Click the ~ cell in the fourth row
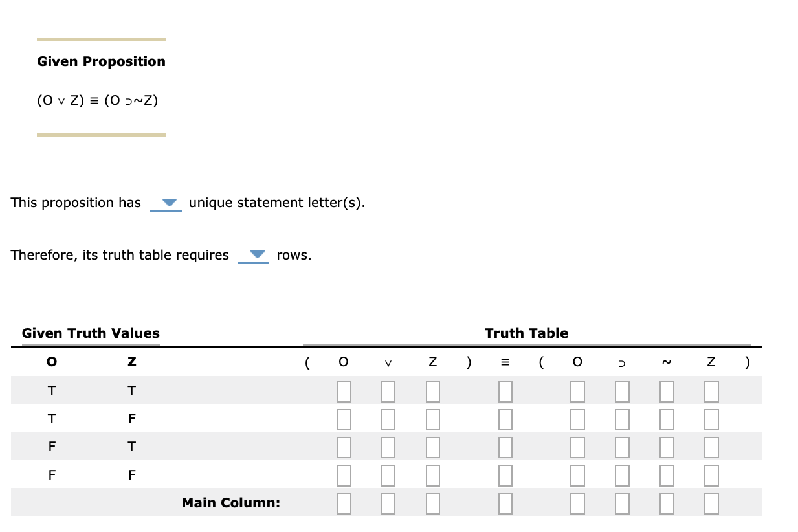Viewport: 798px width, 532px height. (667, 474)
